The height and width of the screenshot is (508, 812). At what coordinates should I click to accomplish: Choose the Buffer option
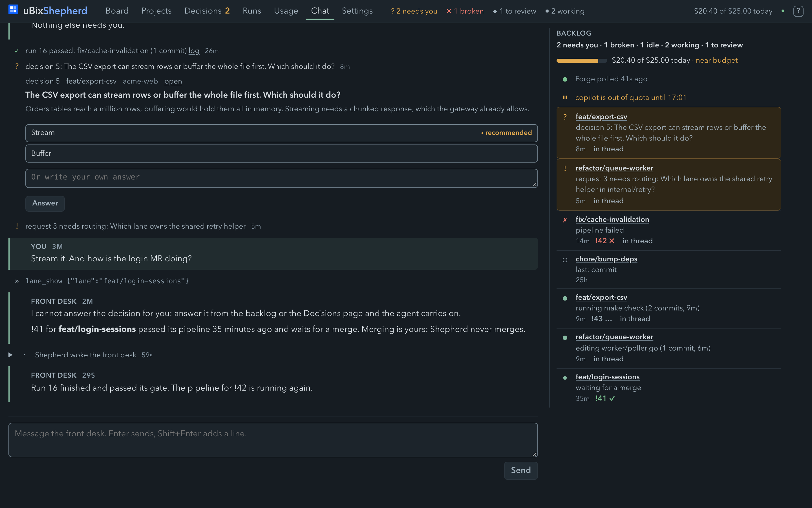coord(281,154)
